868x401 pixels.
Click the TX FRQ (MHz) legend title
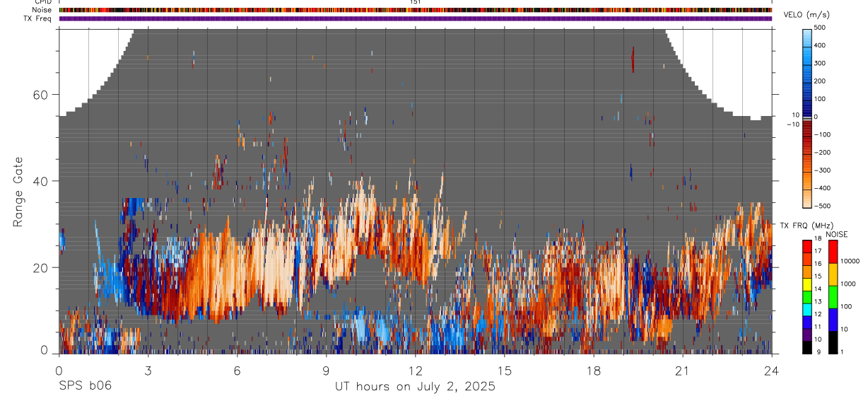807,226
